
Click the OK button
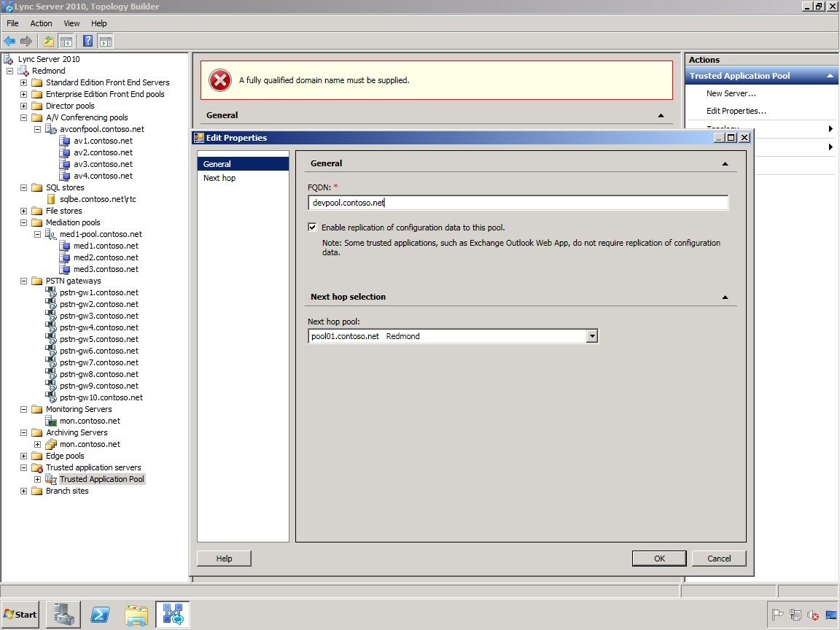[659, 559]
